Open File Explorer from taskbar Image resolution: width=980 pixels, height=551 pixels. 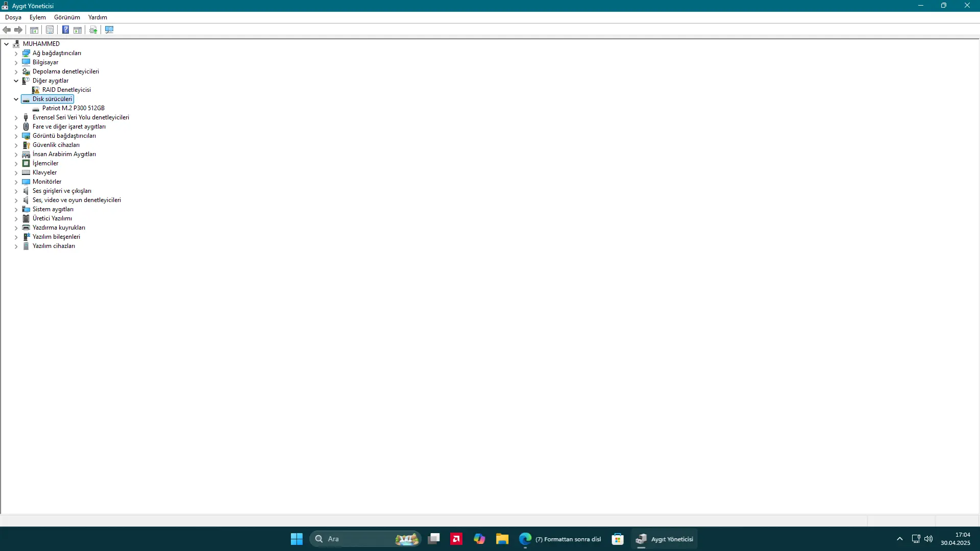[502, 539]
